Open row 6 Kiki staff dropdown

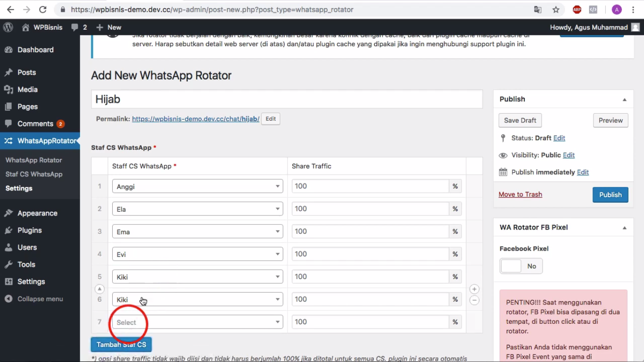pyautogui.click(x=198, y=299)
